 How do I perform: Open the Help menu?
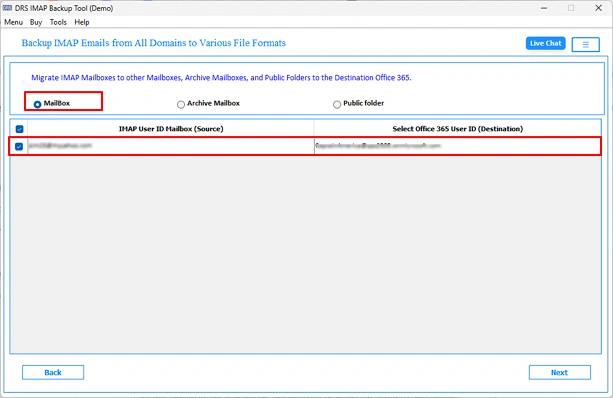(x=82, y=22)
